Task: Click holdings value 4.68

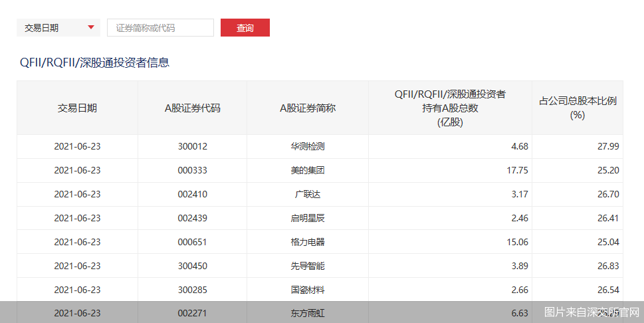Action: (x=520, y=146)
